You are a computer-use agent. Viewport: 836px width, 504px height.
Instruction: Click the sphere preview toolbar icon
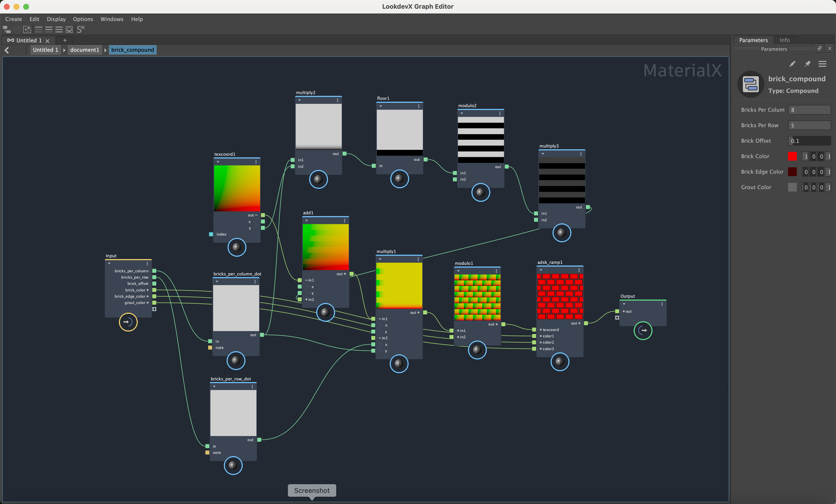pyautogui.click(x=69, y=30)
